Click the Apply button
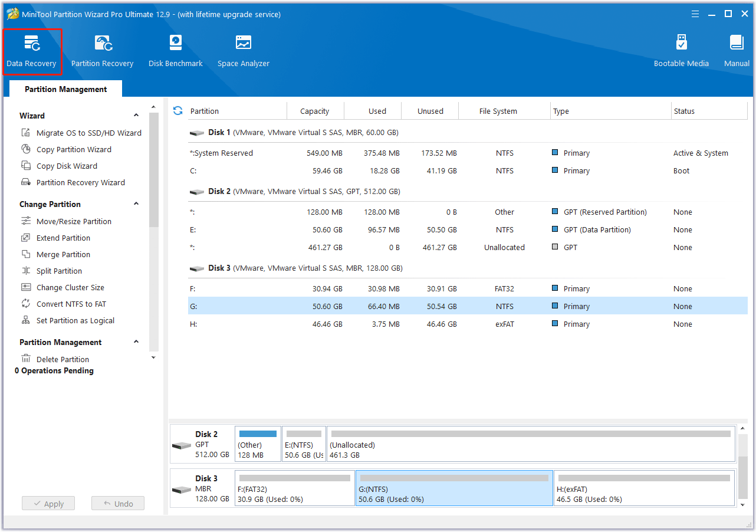Viewport: 756px width, 532px height. 48,504
